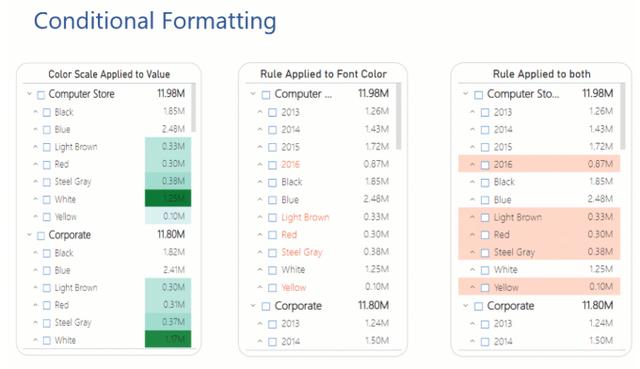Check the White box in Rule Applied to both slicer
The width and height of the screenshot is (640, 369).
[x=485, y=270]
